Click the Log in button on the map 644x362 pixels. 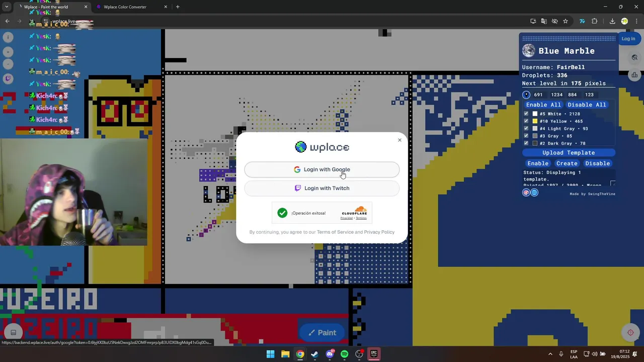coord(628,39)
